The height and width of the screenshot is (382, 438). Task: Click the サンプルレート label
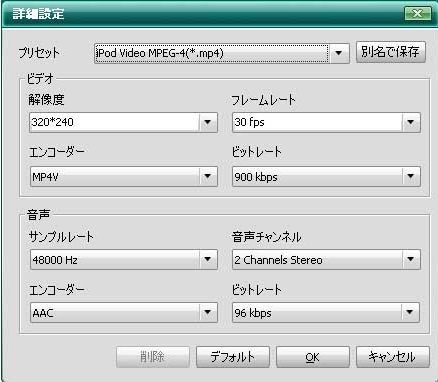61,237
